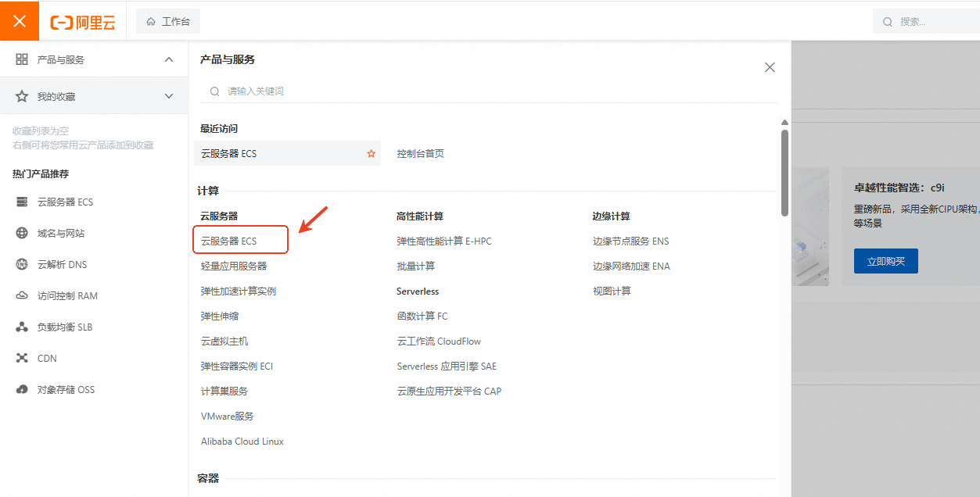The image size is (980, 497).
Task: Click the 请输入关键词 search field
Action: [x=489, y=91]
